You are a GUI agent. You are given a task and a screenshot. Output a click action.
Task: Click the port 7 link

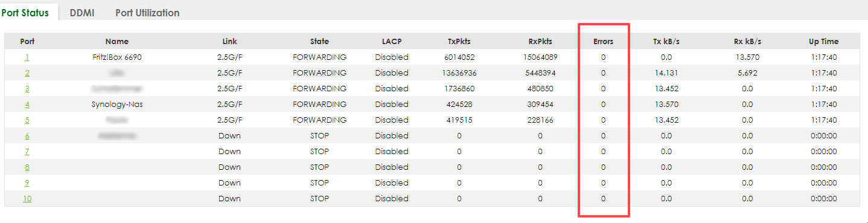click(27, 152)
